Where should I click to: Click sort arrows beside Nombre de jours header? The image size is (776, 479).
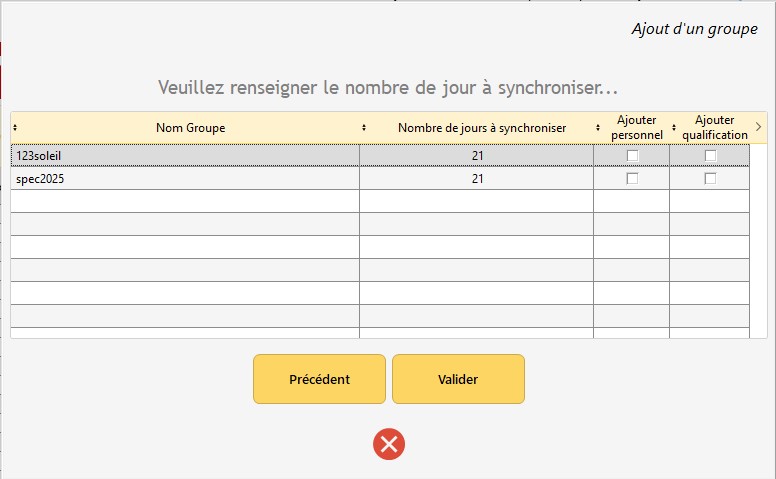[364, 128]
